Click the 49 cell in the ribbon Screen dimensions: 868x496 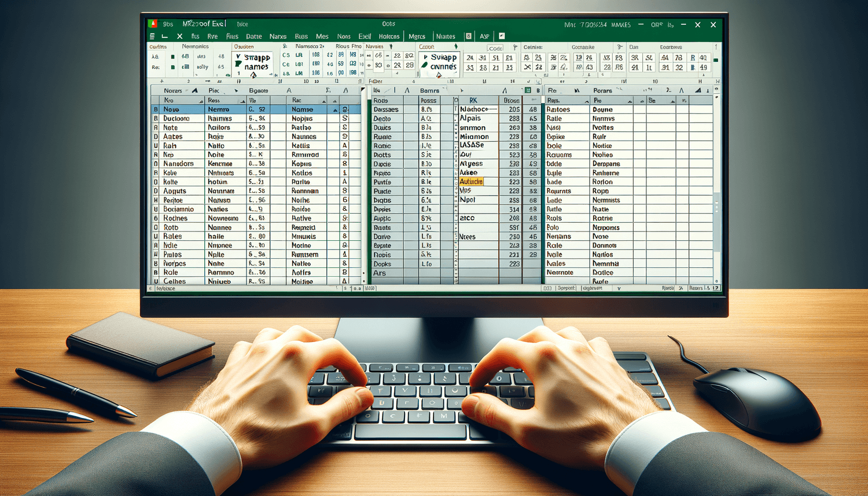pos(703,68)
